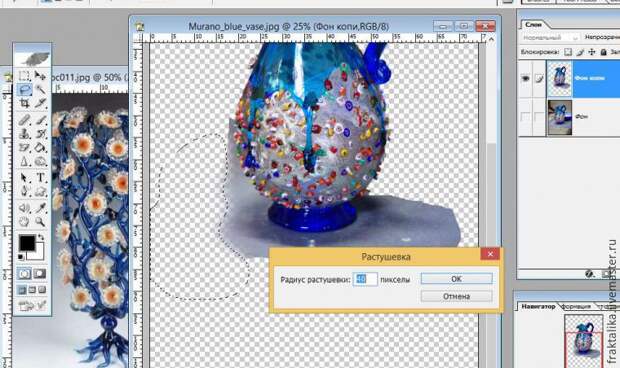Open the blend mode dropdown 'Нормальный'

tap(550, 38)
